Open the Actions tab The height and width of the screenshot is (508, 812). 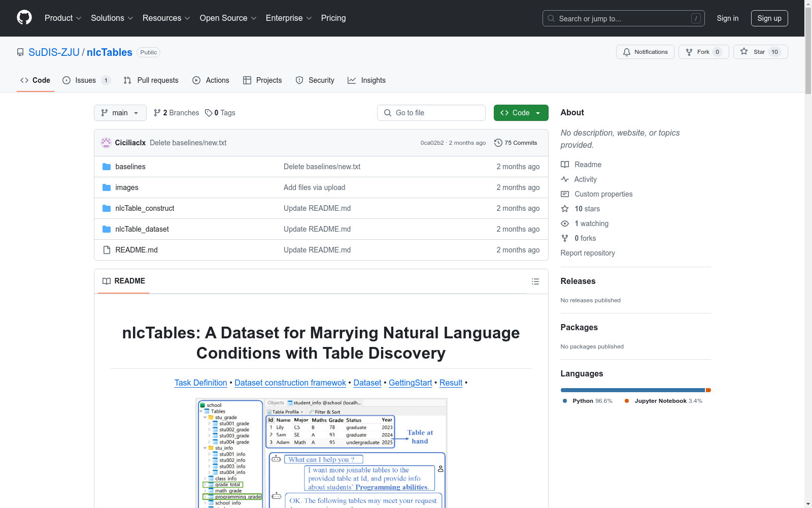[x=211, y=80]
